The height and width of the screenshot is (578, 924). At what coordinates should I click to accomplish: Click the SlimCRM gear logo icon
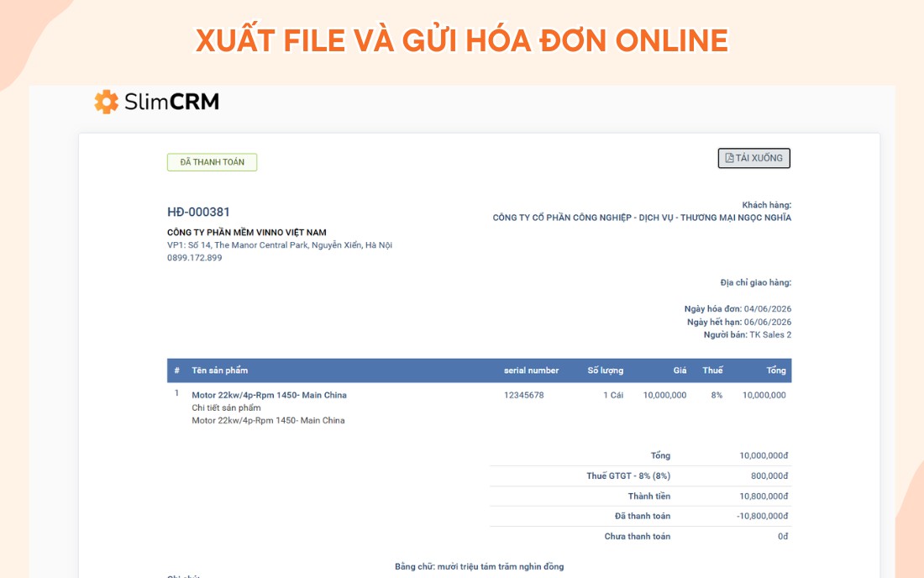tap(106, 102)
